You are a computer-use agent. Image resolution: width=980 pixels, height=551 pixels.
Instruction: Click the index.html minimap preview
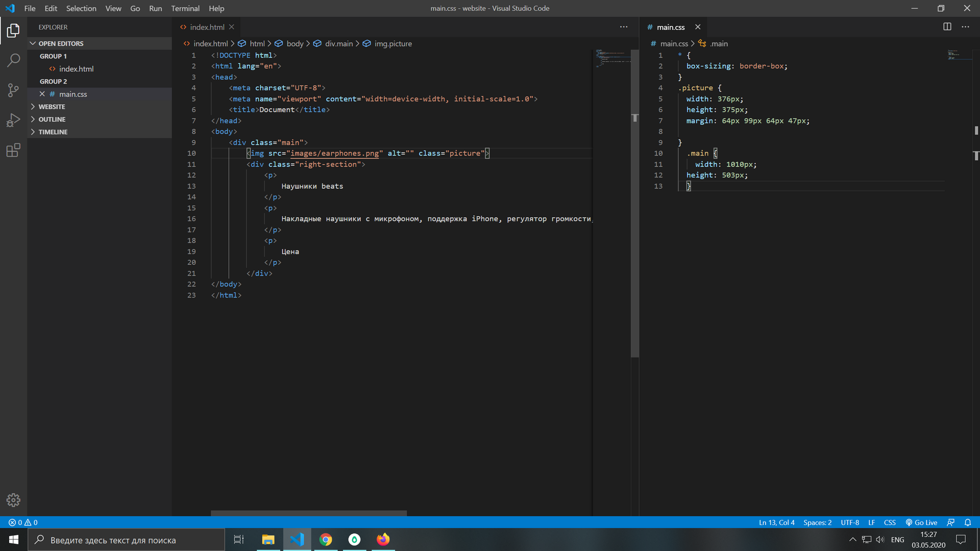612,59
